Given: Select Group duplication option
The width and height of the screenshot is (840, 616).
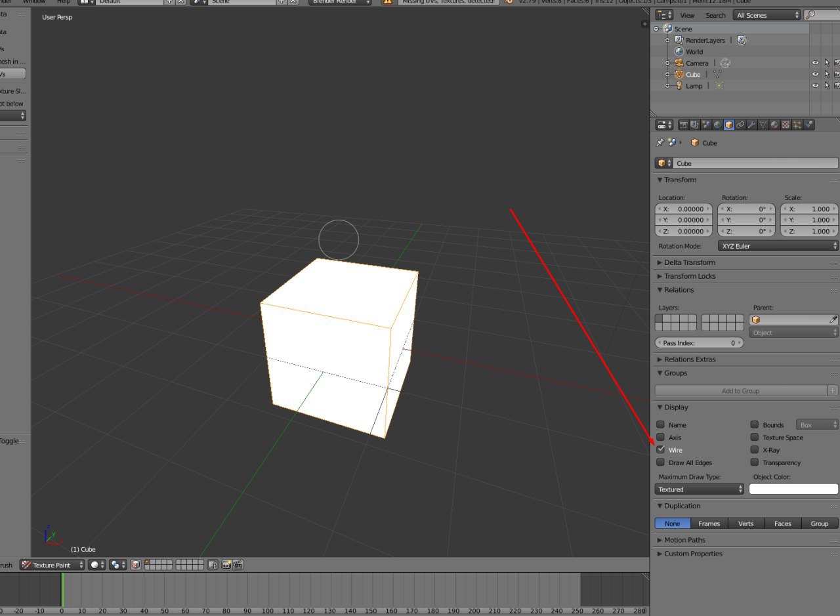Looking at the screenshot, I should tap(820, 524).
